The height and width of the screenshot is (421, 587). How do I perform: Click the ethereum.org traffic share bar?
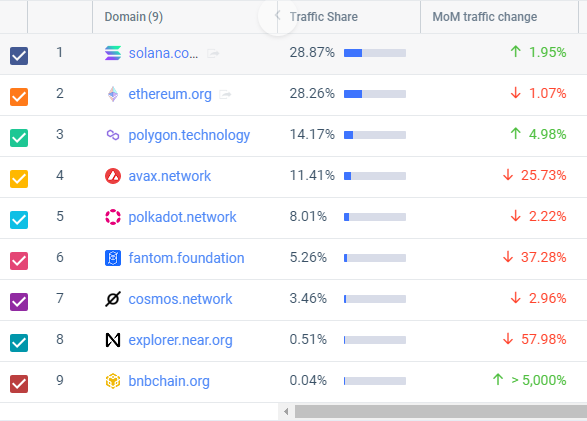click(375, 94)
